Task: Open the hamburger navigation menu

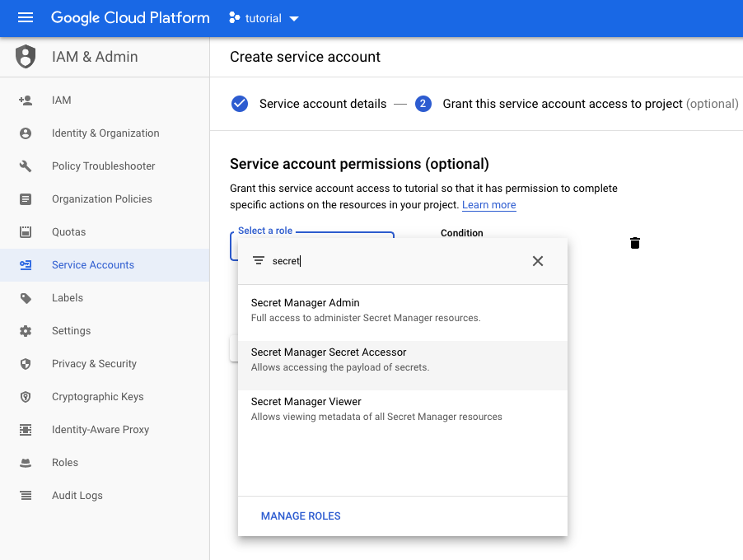Action: pyautogui.click(x=26, y=18)
